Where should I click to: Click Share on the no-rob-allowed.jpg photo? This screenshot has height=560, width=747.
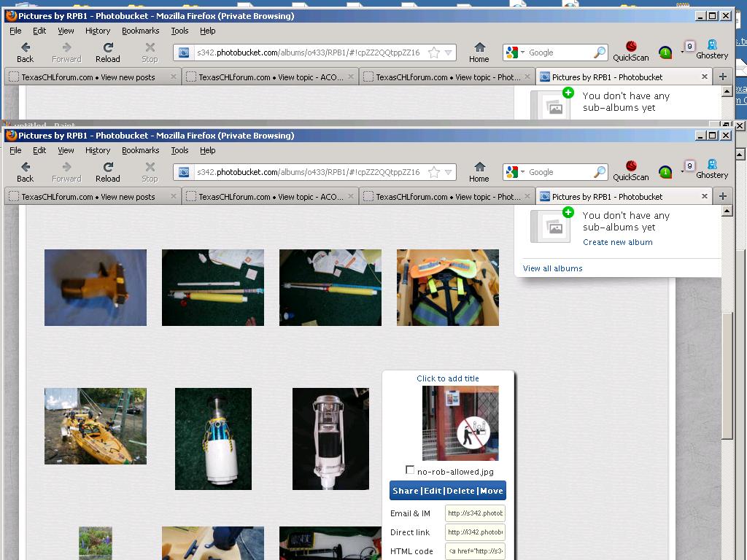pyautogui.click(x=405, y=491)
